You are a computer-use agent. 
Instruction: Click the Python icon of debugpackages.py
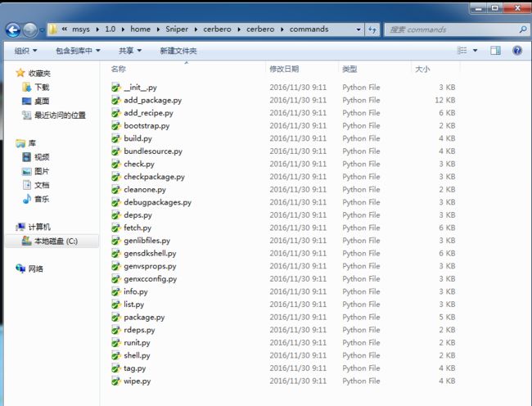116,202
